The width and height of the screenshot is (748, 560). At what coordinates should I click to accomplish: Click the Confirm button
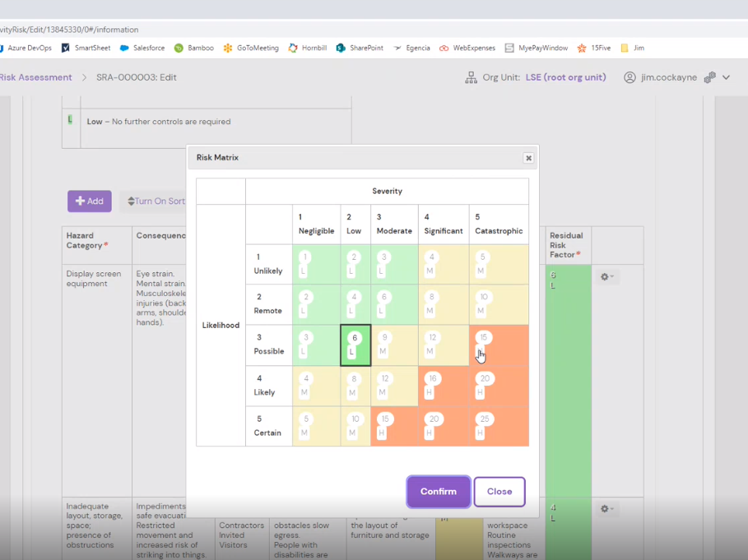click(438, 492)
